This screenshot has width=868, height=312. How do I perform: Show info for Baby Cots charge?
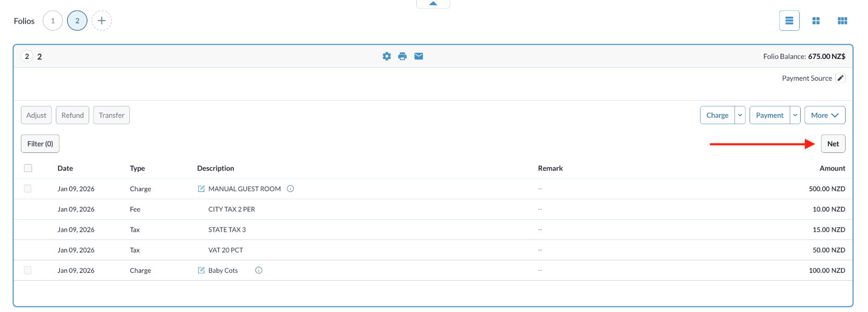coord(259,270)
